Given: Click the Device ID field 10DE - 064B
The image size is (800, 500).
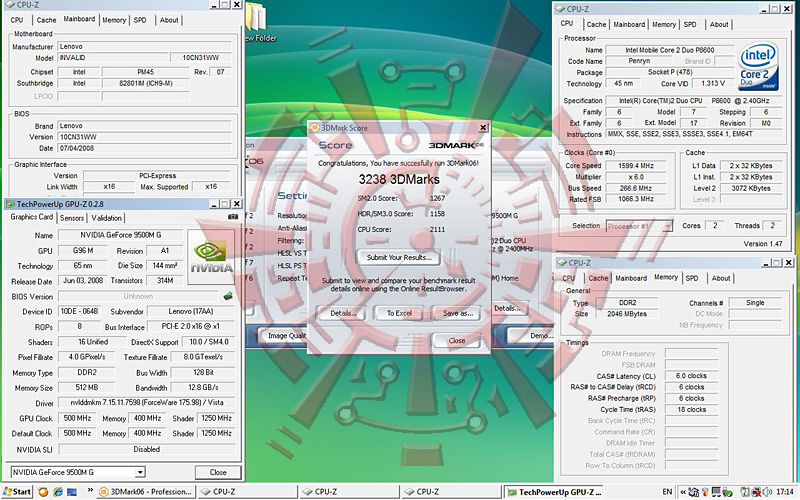Looking at the screenshot, I should (x=79, y=311).
